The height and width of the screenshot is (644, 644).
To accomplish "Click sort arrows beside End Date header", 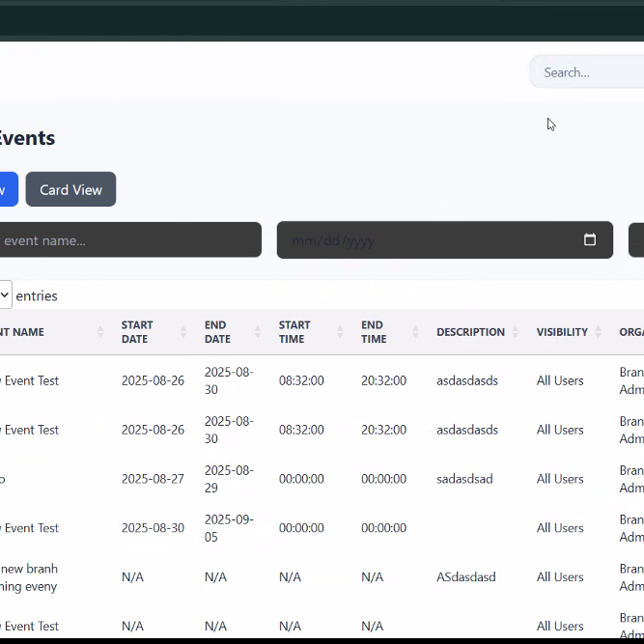I will pyautogui.click(x=257, y=332).
